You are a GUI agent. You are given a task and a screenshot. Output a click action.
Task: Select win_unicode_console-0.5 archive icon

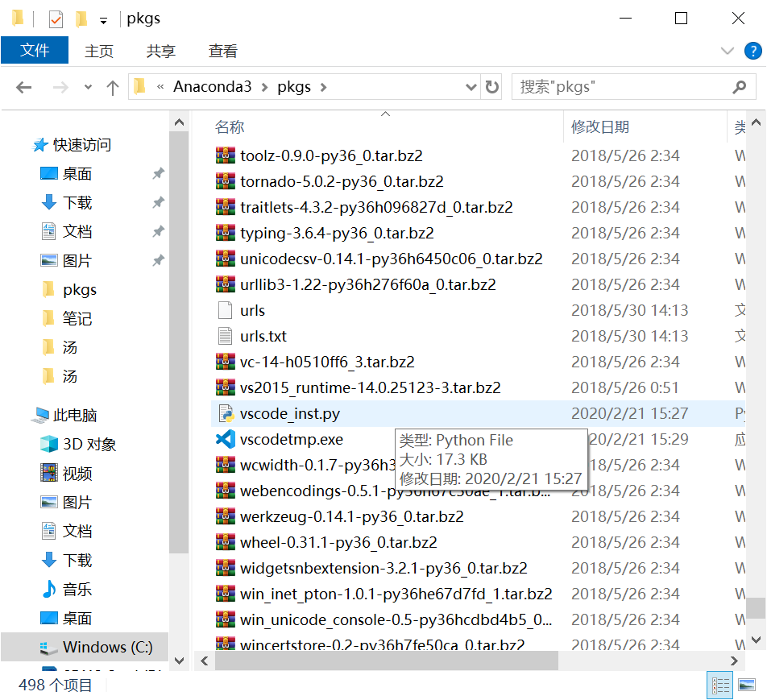[225, 619]
